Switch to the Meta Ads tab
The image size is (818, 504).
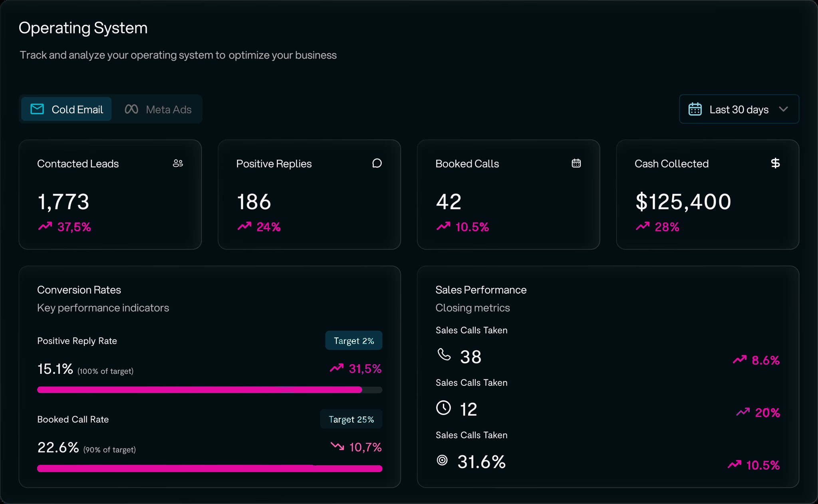tap(159, 109)
